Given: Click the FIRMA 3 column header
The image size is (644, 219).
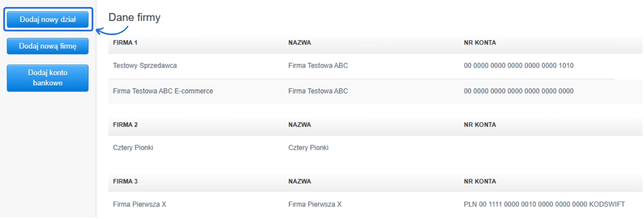Looking at the screenshot, I should (125, 181).
